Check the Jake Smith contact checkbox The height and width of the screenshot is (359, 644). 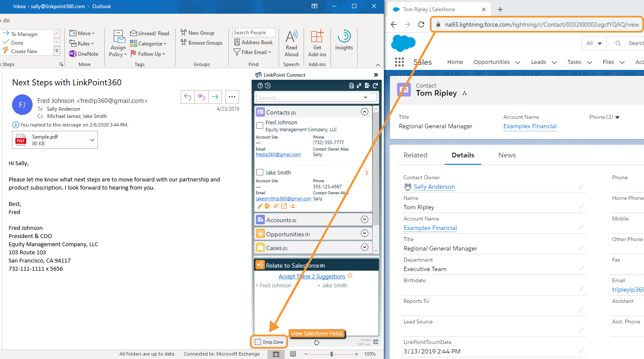pyautogui.click(x=259, y=172)
